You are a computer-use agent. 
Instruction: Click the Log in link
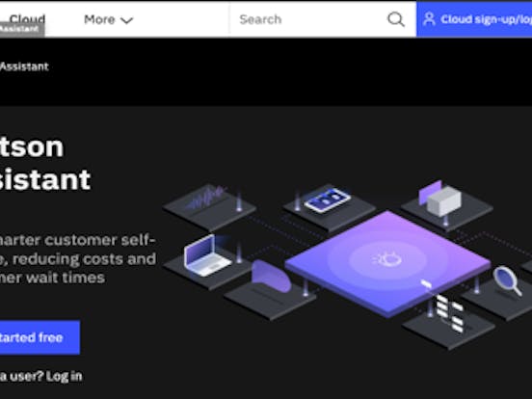tap(65, 376)
